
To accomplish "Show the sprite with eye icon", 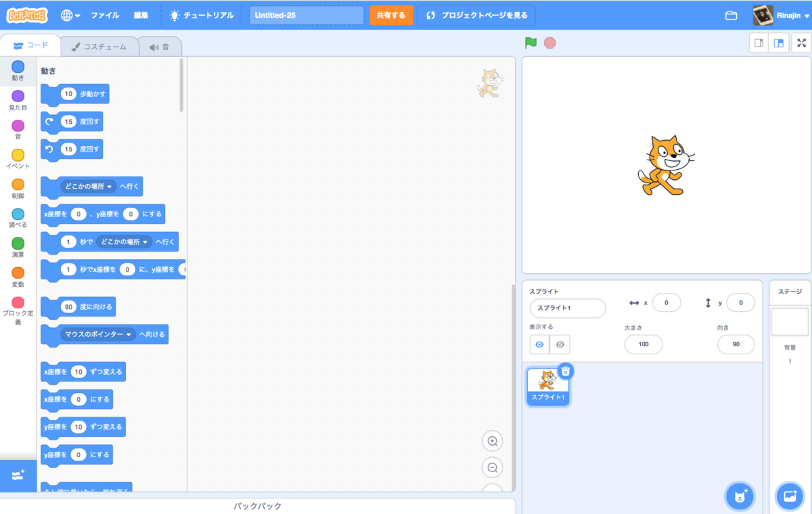I will (x=540, y=344).
